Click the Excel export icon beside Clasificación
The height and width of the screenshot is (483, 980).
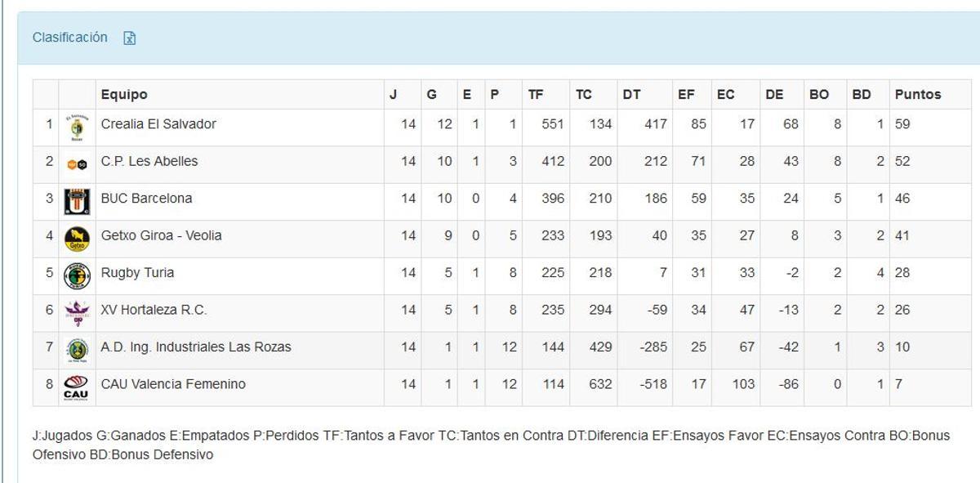131,38
